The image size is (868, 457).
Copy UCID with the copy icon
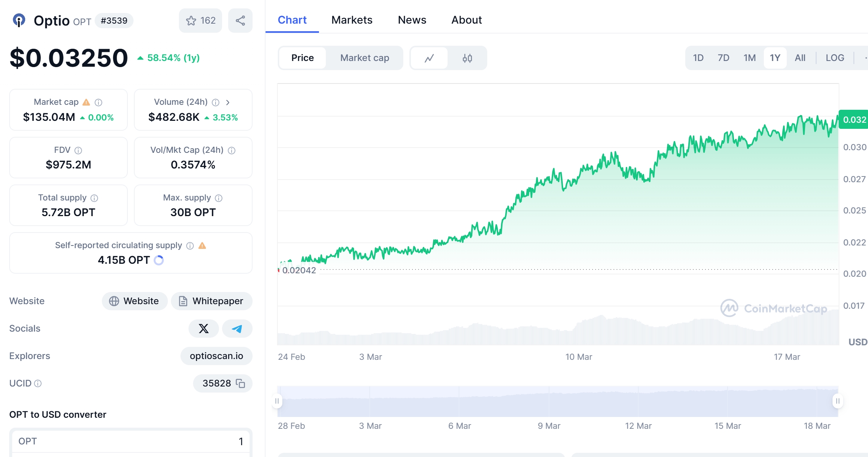tap(240, 383)
